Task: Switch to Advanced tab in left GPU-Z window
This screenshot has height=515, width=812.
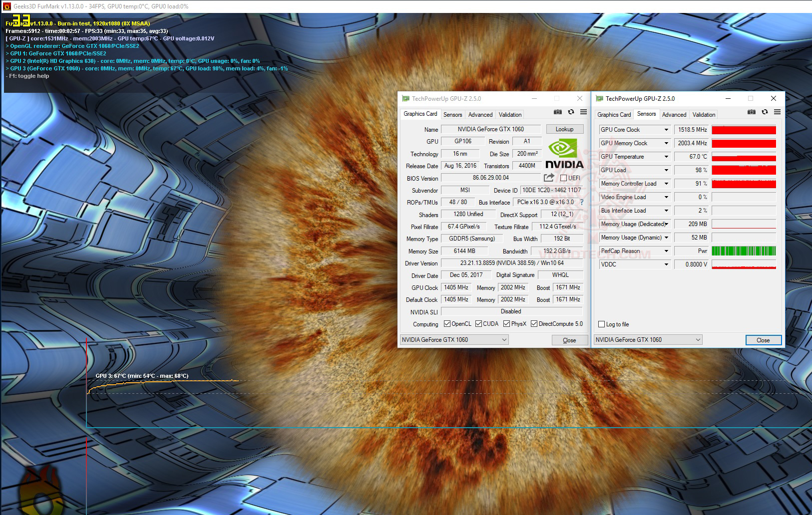Action: point(480,115)
